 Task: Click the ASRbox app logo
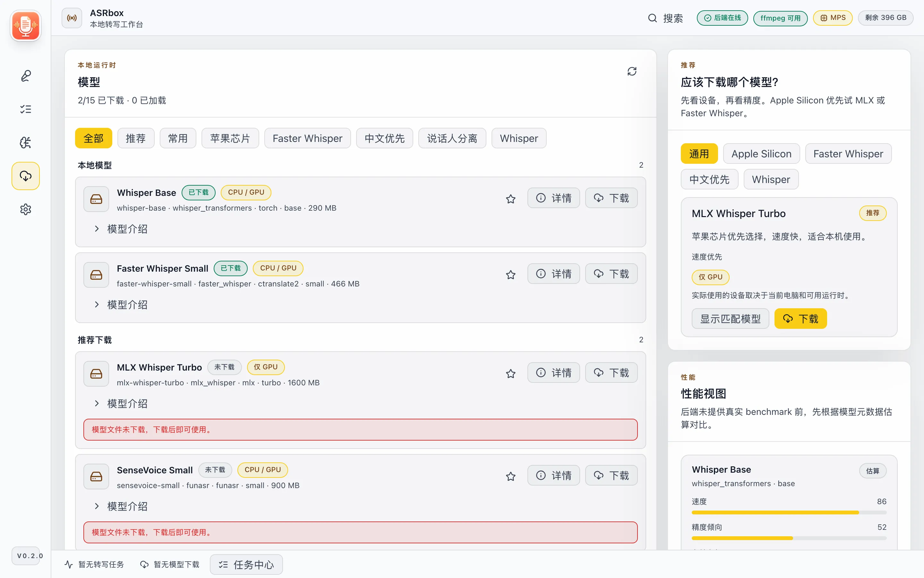[x=26, y=26]
